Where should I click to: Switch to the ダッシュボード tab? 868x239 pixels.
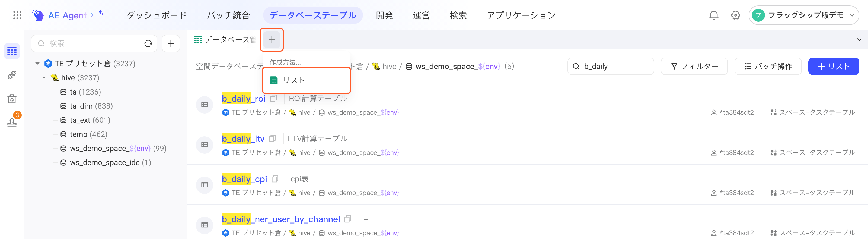click(x=157, y=15)
